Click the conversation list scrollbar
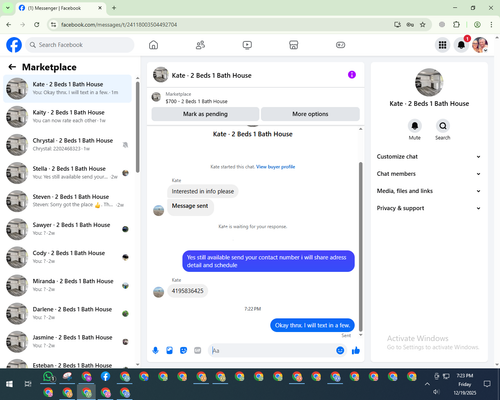This screenshot has height=400, width=500. pyautogui.click(x=138, y=127)
